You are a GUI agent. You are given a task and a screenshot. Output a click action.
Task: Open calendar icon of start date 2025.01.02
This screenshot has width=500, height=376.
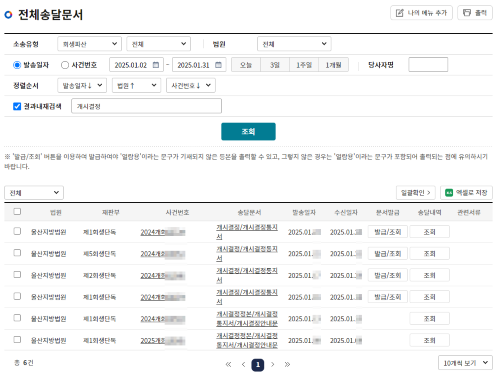pos(156,65)
